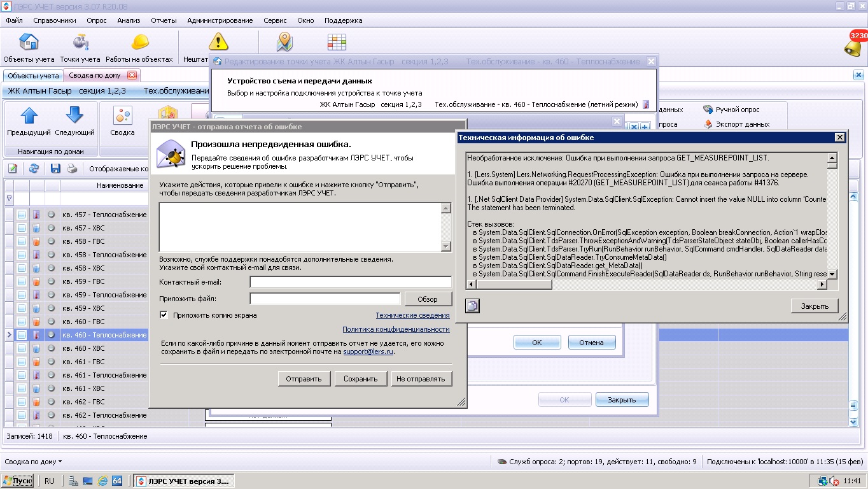This screenshot has width=868, height=489.
Task: Open the notifications bell with 32:30 badge
Action: (x=855, y=43)
